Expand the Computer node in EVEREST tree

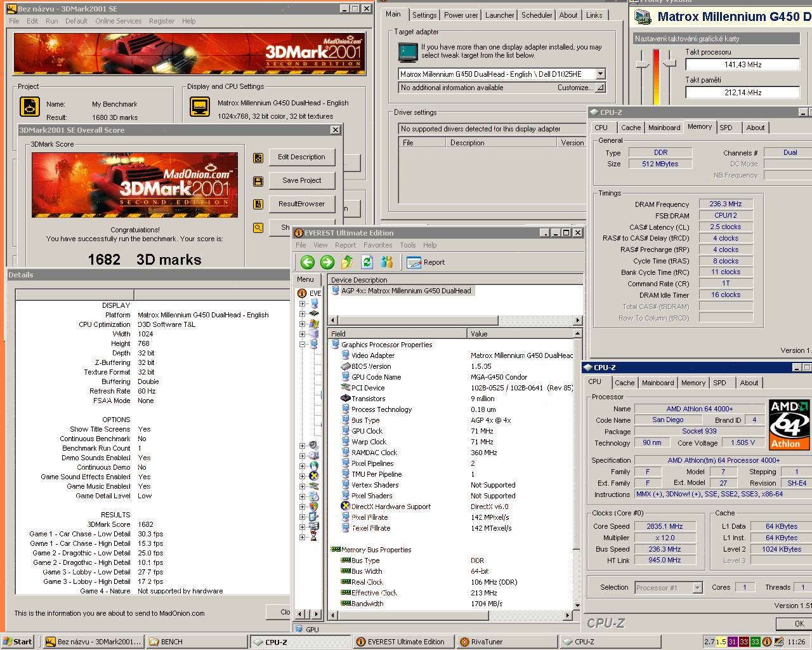tap(303, 303)
